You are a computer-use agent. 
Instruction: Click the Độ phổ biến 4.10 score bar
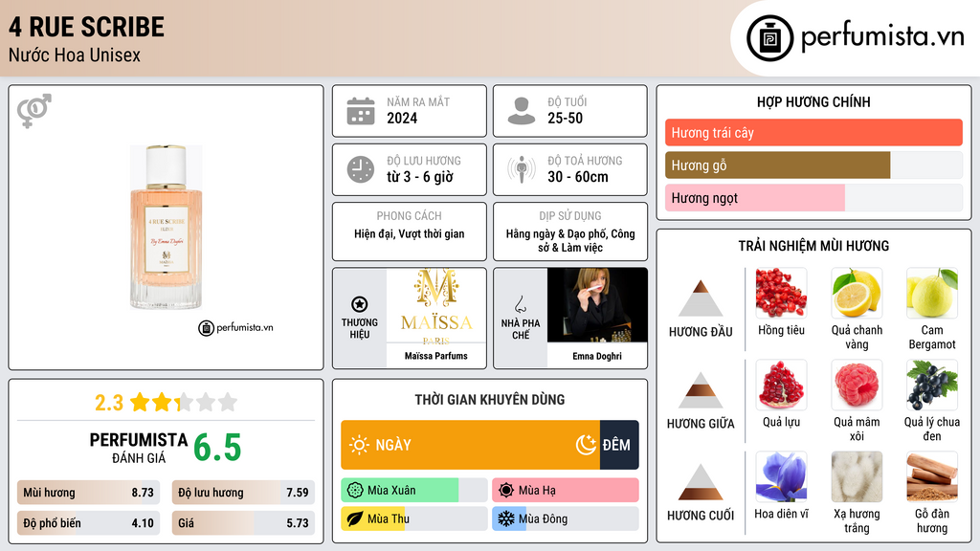pos(88,523)
